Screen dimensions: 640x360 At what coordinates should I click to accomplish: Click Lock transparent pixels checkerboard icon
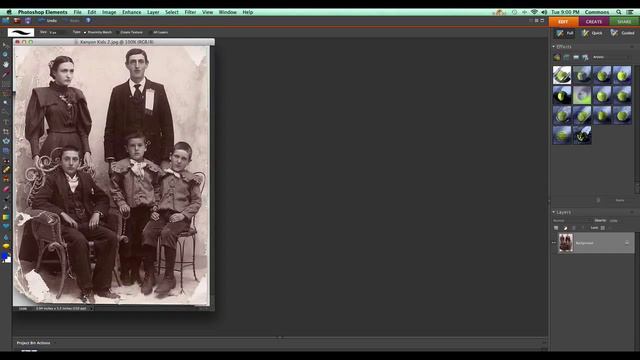pos(602,228)
